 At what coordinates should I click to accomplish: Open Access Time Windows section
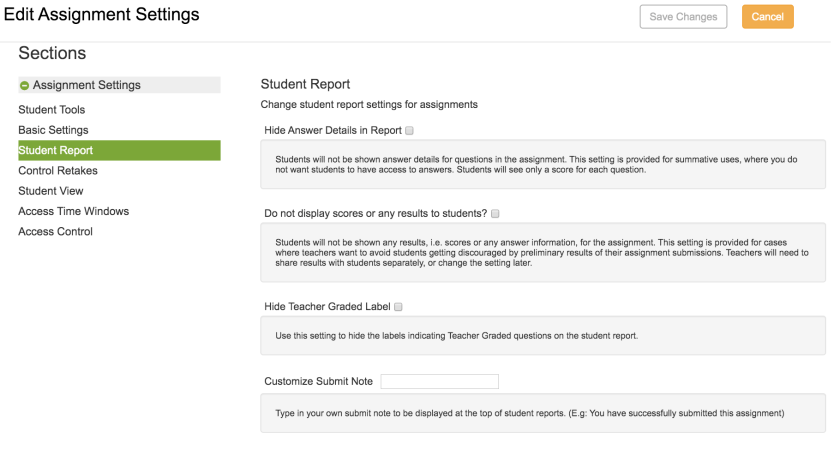pos(73,211)
